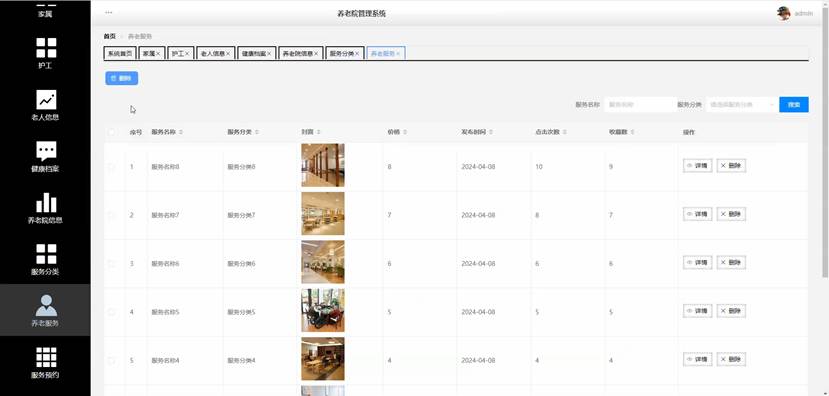829x396 pixels.
Task: Click the blue 搜索 button
Action: point(794,105)
